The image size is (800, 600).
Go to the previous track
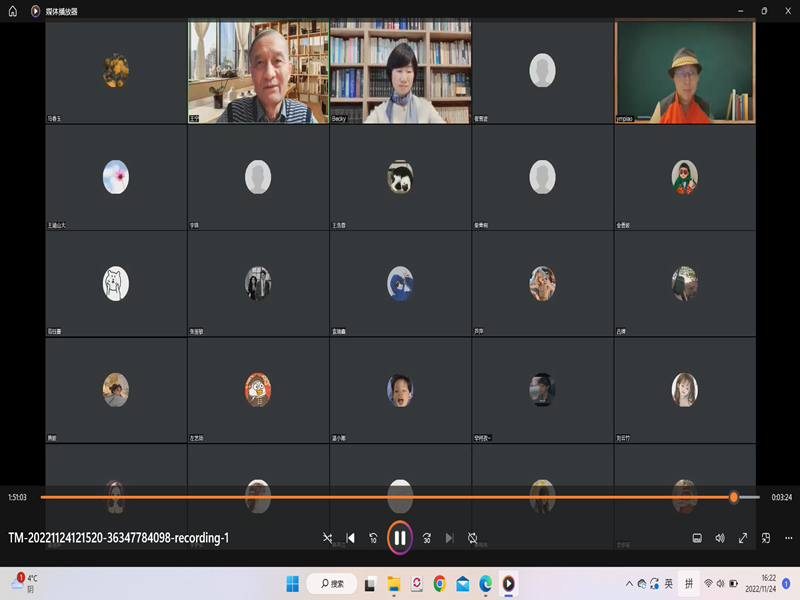click(350, 538)
